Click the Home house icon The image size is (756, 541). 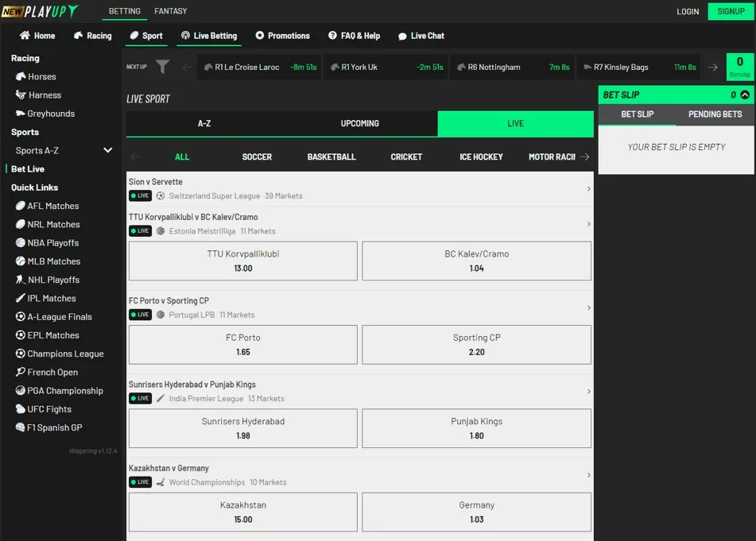(x=25, y=35)
